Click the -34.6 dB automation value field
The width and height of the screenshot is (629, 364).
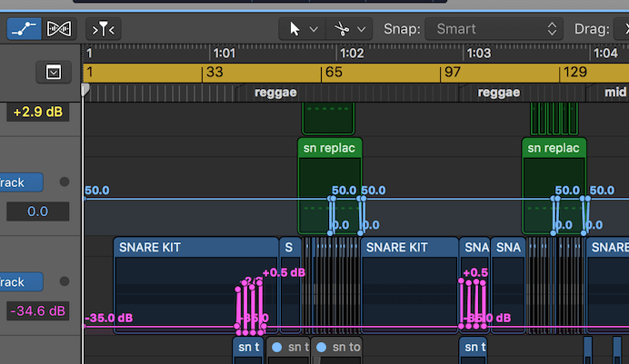coord(37,310)
